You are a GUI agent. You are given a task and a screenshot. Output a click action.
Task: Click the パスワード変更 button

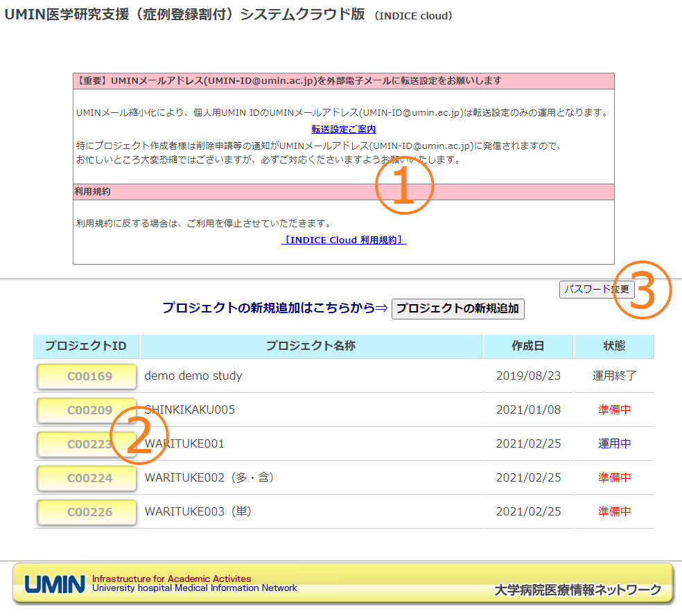click(596, 289)
